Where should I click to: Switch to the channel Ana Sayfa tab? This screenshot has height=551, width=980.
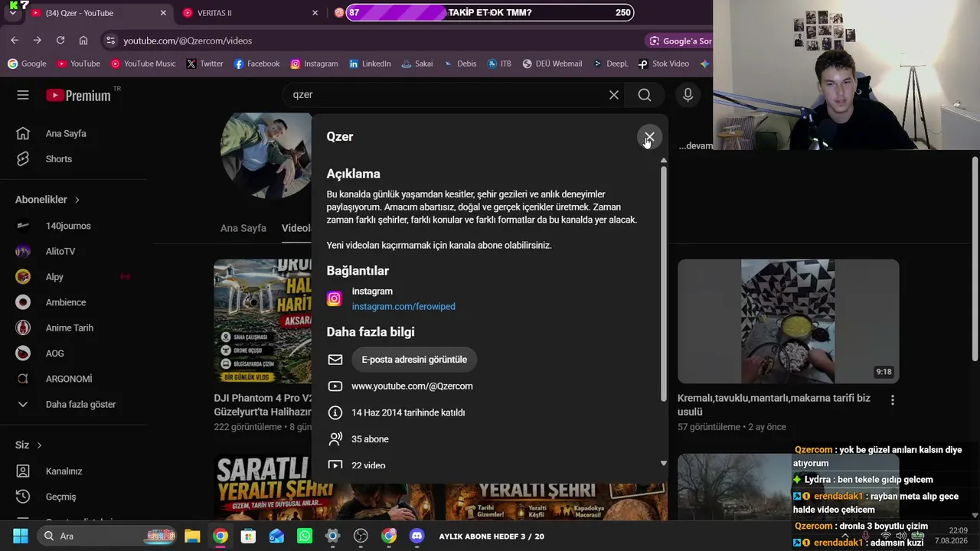243,228
